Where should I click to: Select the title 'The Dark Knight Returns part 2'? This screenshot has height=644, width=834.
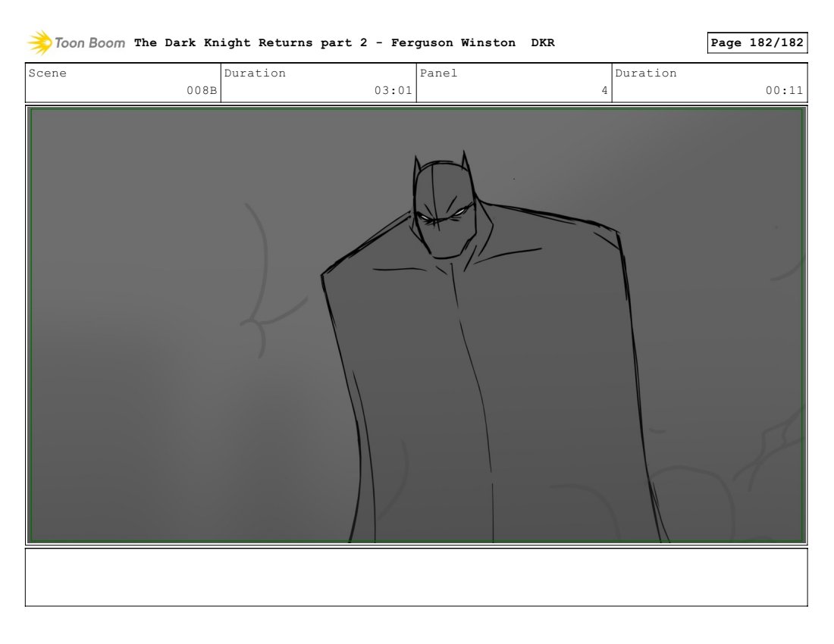pos(250,43)
